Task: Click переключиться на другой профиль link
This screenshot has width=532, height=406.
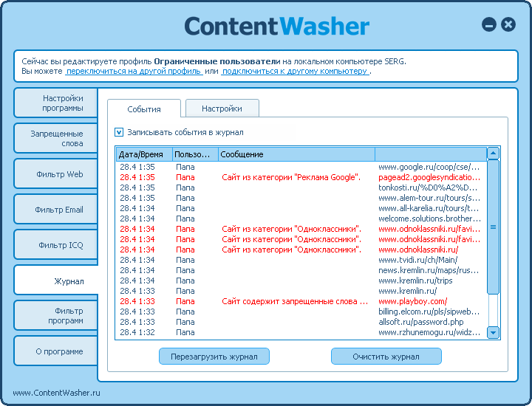Action: pyautogui.click(x=134, y=71)
